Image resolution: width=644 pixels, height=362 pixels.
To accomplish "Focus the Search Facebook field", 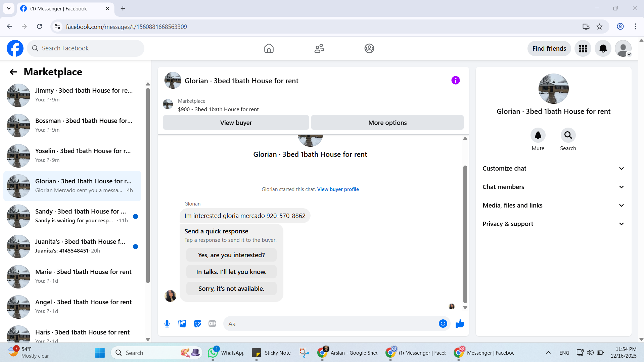I will tap(86, 48).
